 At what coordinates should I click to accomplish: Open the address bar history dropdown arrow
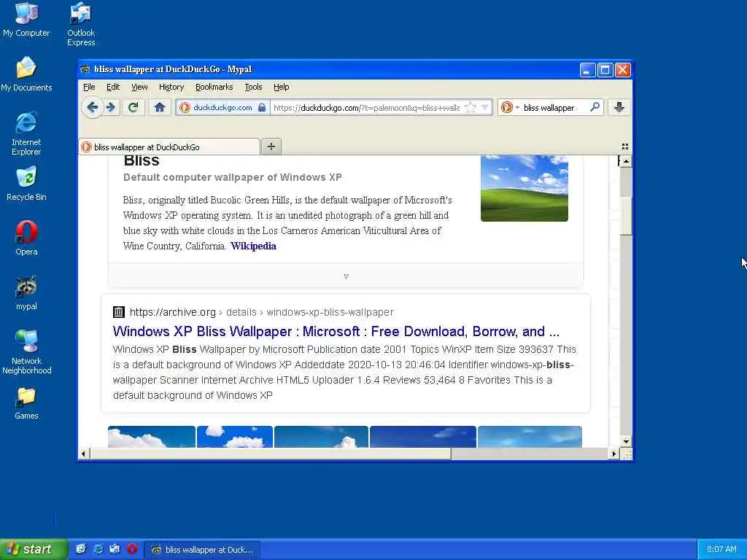click(x=485, y=108)
